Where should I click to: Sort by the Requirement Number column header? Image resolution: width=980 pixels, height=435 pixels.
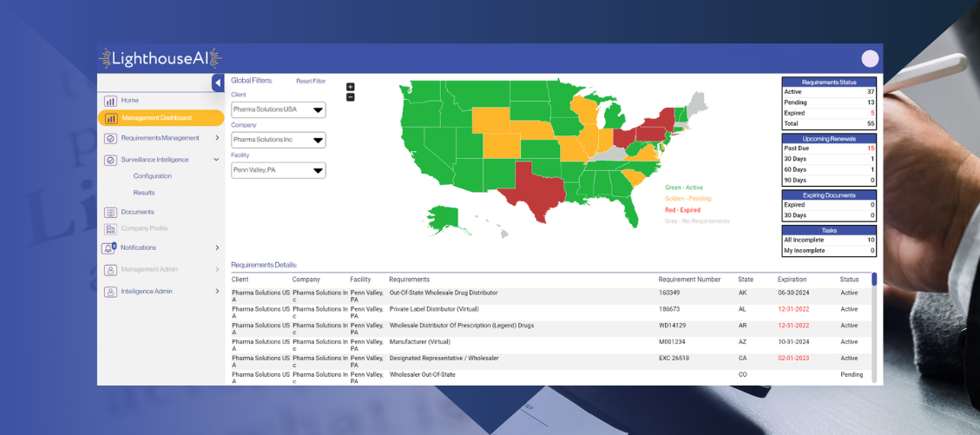click(x=689, y=280)
